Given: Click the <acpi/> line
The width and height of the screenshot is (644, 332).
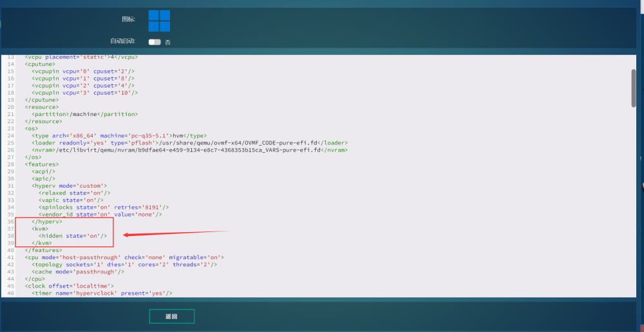Looking at the screenshot, I should coord(44,171).
